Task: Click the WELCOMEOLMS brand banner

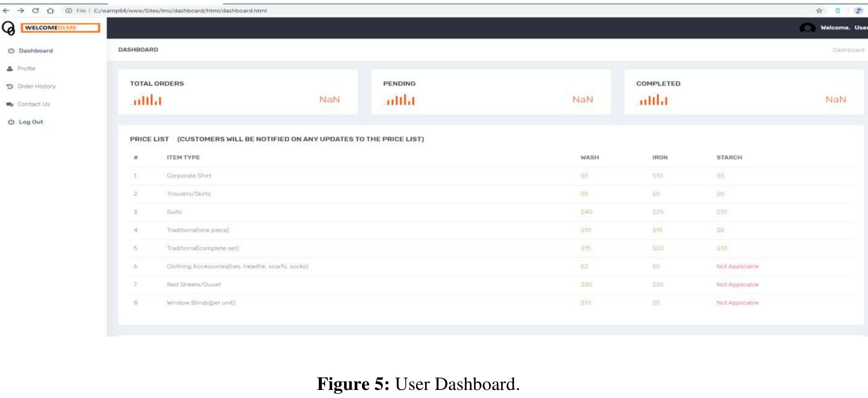Action: [60, 28]
